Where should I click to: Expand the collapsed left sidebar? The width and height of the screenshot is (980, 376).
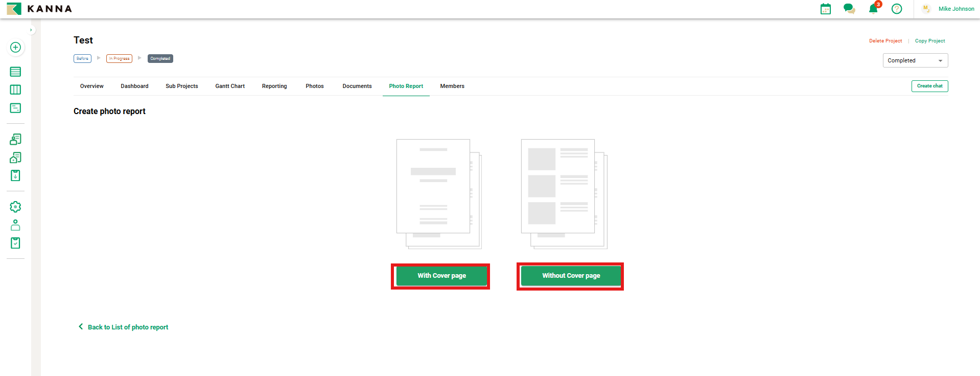tap(31, 30)
